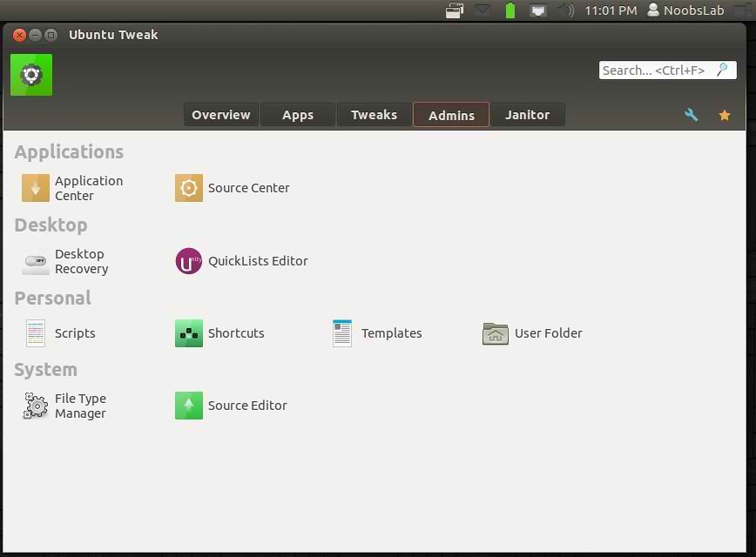
Task: Click the "Scripts" label
Action: click(x=75, y=333)
